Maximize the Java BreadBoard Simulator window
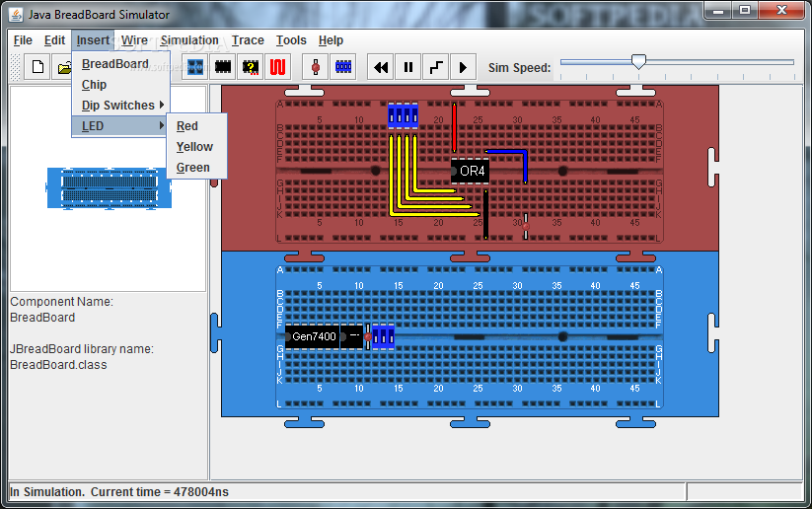This screenshot has width=812, height=509. pyautogui.click(x=745, y=10)
